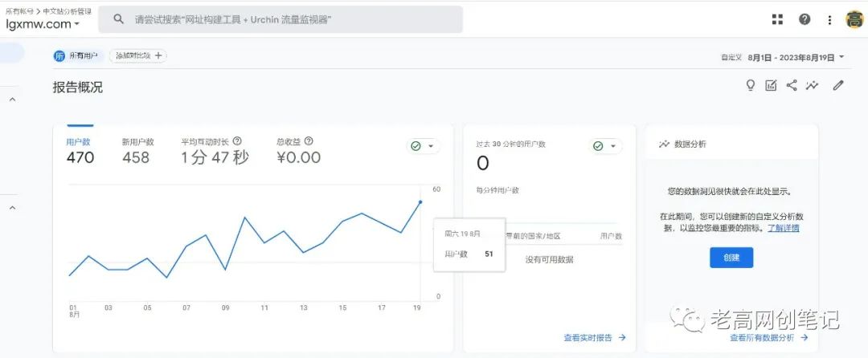Click info icon next to 总收益
Image resolution: width=868 pixels, height=358 pixels.
(x=309, y=141)
